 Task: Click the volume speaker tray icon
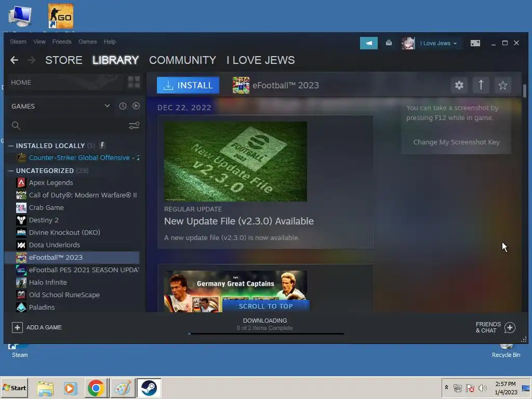(482, 388)
